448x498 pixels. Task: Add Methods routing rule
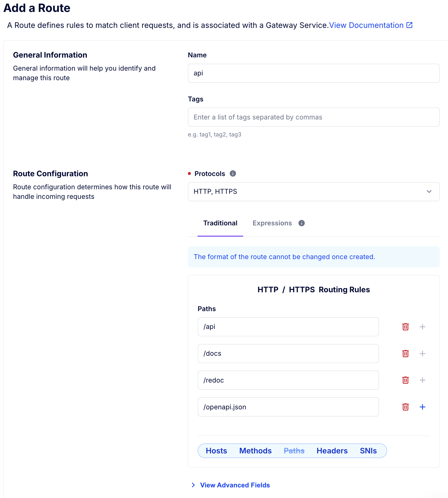(x=255, y=451)
